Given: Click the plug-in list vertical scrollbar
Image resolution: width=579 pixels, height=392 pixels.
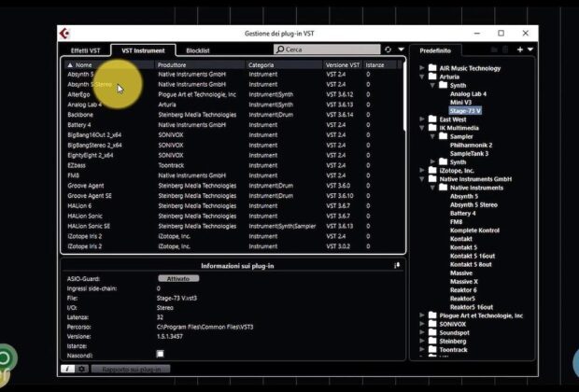Looking at the screenshot, I should click(403, 96).
